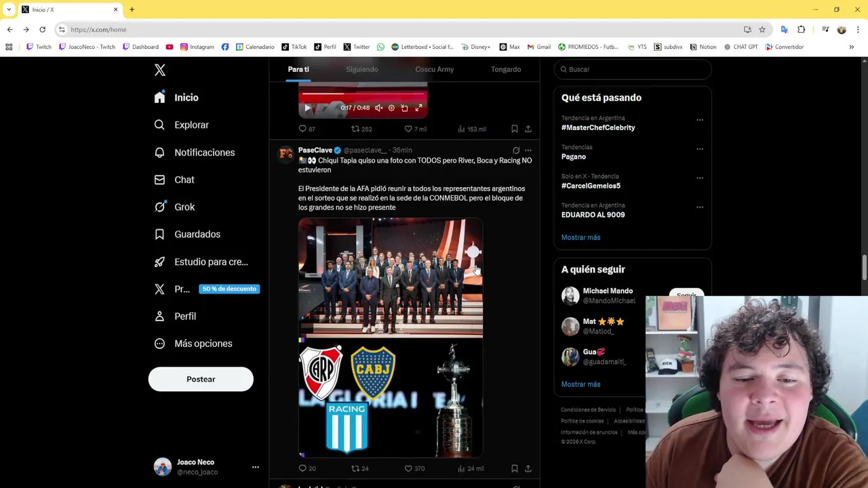Viewport: 868px width, 488px height.
Task: Open Más opciones menu
Action: (193, 344)
